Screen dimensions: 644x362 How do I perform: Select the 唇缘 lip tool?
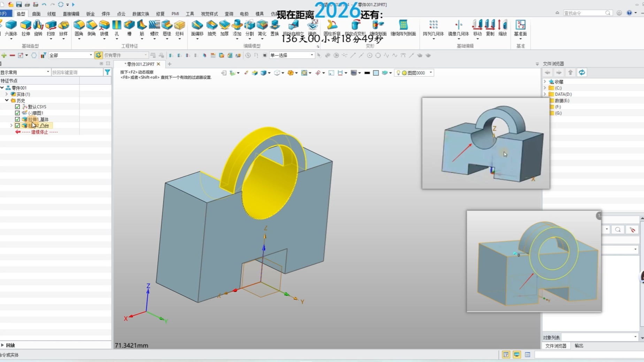[x=167, y=28]
